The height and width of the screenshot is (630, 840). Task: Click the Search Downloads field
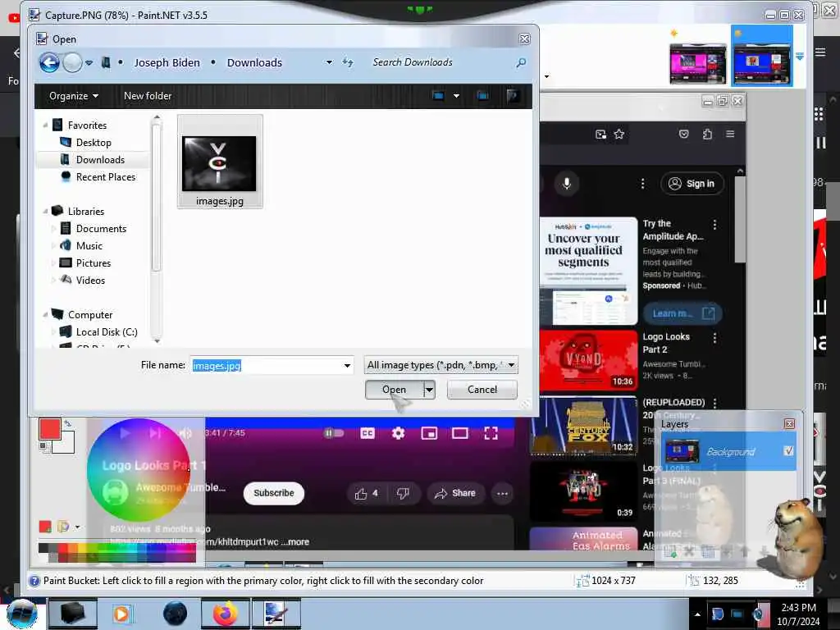pos(440,62)
